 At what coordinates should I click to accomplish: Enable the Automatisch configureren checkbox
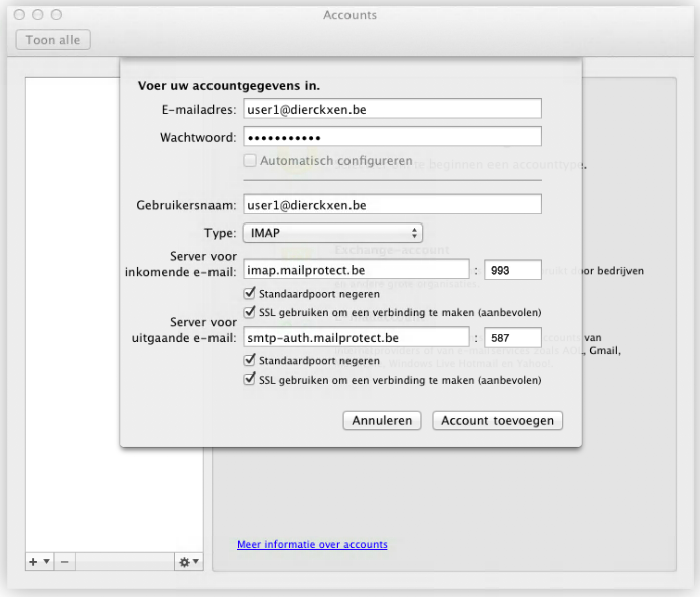(x=250, y=161)
